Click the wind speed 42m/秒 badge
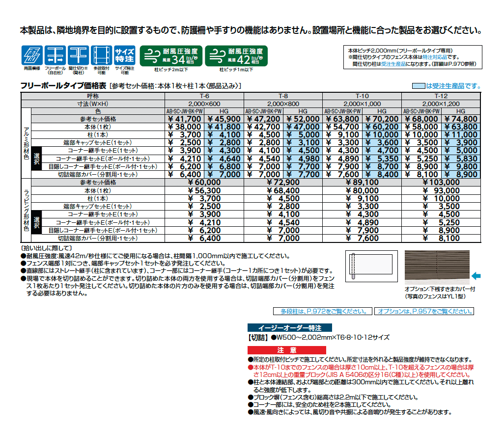The image size is (504, 427). (236, 56)
